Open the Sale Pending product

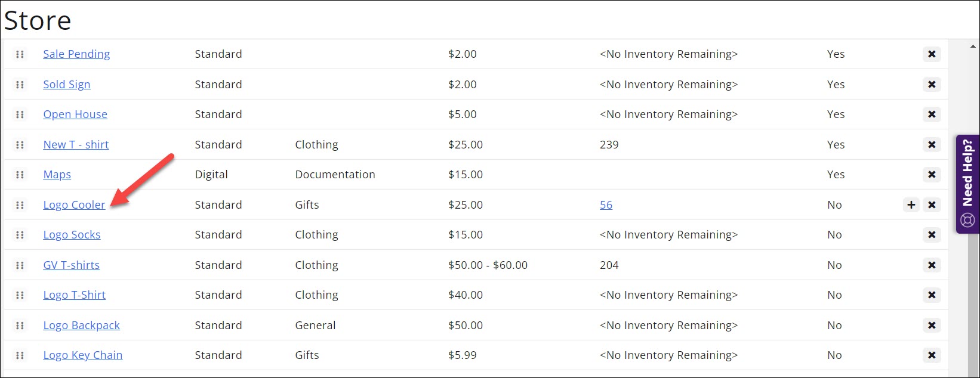tap(76, 54)
